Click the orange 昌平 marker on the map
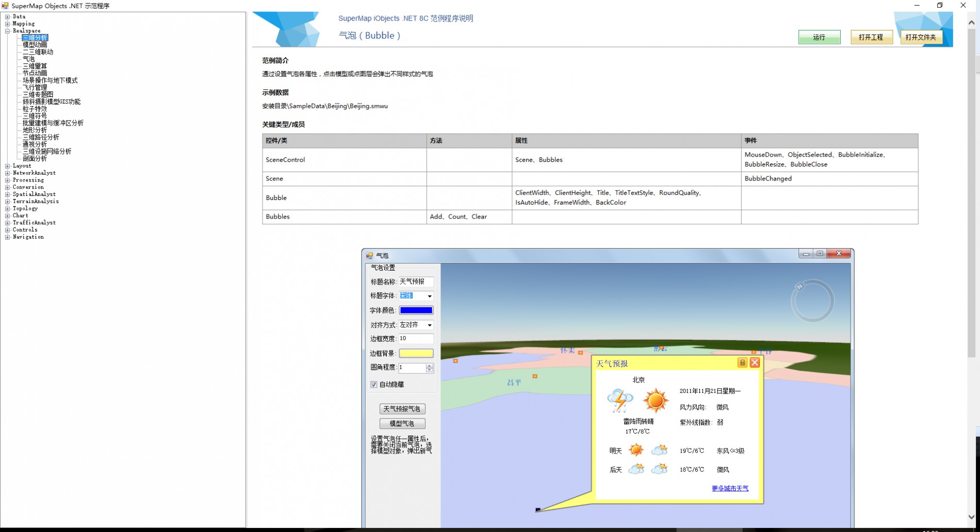980x532 pixels. coord(535,376)
